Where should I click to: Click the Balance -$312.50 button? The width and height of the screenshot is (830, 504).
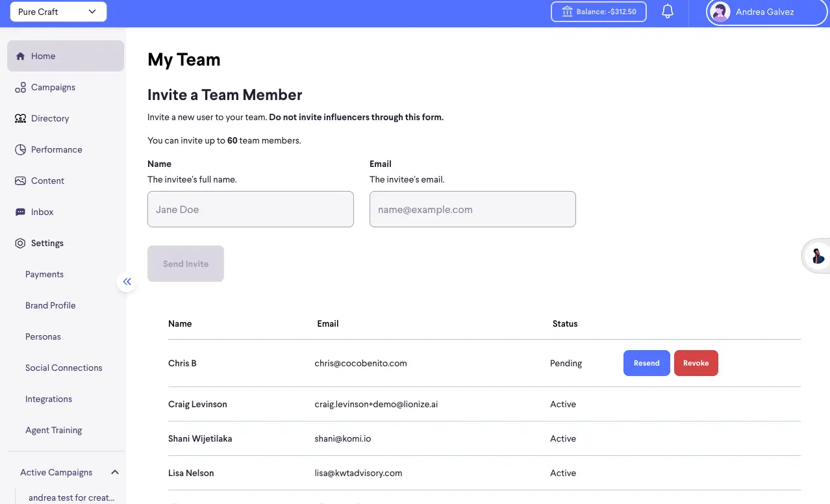[599, 12]
